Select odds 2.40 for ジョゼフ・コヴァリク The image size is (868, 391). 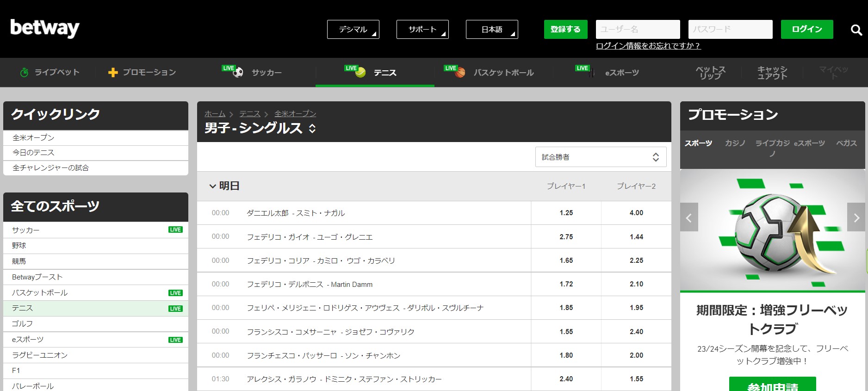[x=636, y=332]
